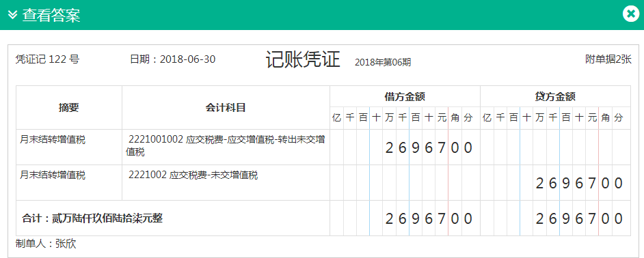This screenshot has width=644, height=258.
Task: Click the total text 贰万陆仟玖佰陆拾柒元整
Action: click(107, 218)
